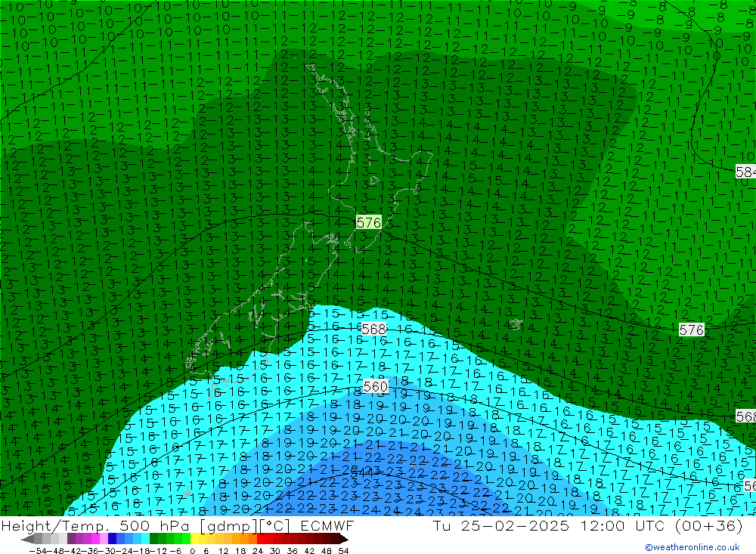Click the -12 value on the legend scale
Viewport: 756px width, 554px height.
click(x=158, y=551)
